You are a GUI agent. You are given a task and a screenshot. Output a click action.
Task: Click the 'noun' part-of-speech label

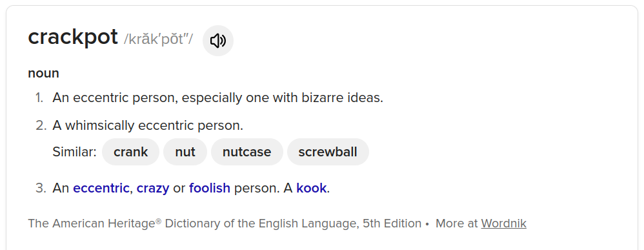[43, 73]
